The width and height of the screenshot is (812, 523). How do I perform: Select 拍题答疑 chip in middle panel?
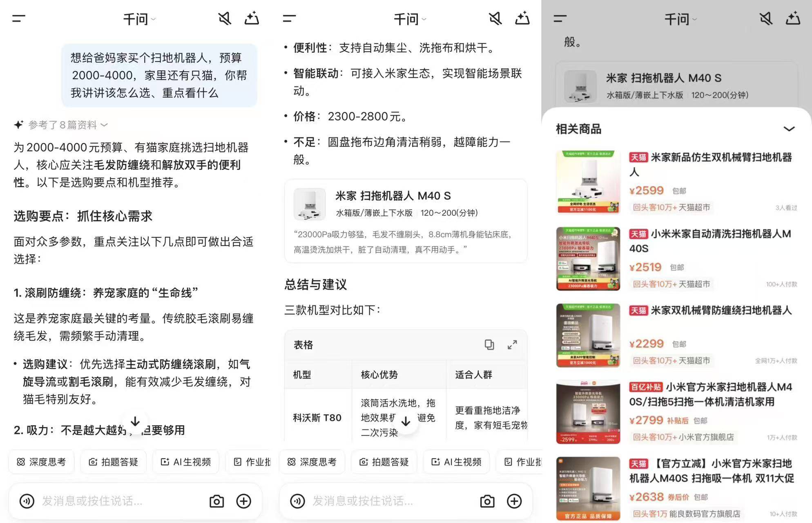click(x=384, y=462)
